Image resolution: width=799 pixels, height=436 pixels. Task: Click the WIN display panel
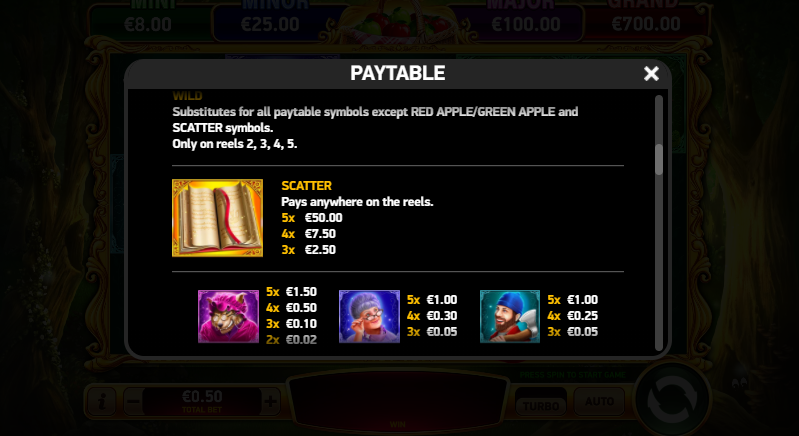[x=397, y=402]
